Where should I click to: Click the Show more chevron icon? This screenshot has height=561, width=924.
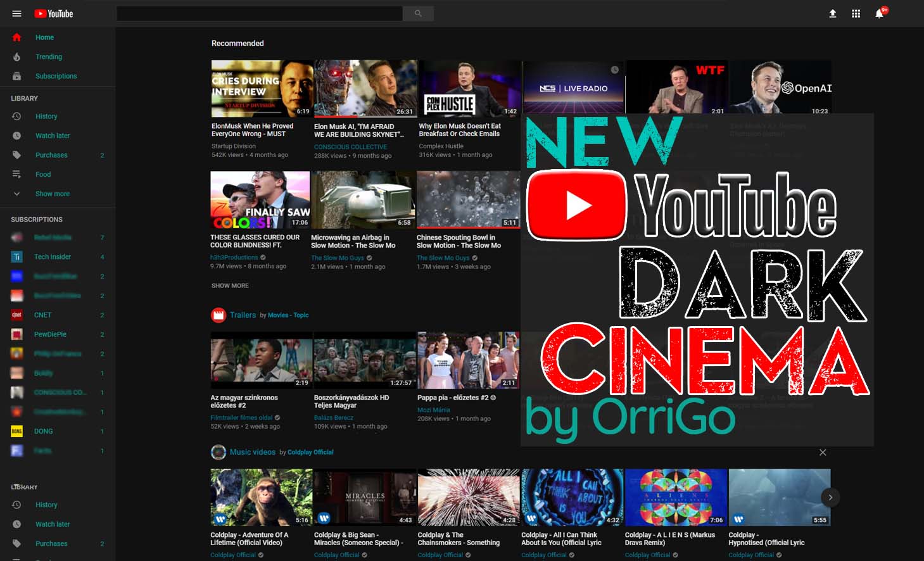point(17,194)
